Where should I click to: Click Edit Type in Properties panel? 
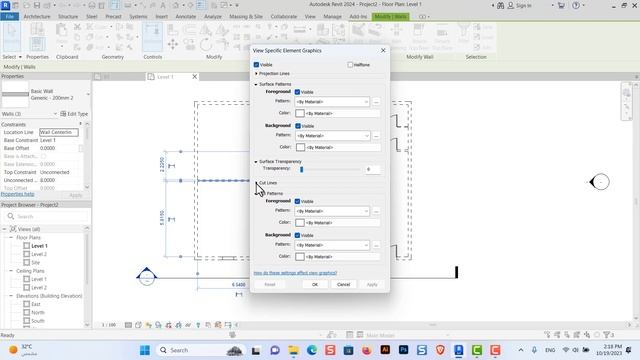point(74,114)
